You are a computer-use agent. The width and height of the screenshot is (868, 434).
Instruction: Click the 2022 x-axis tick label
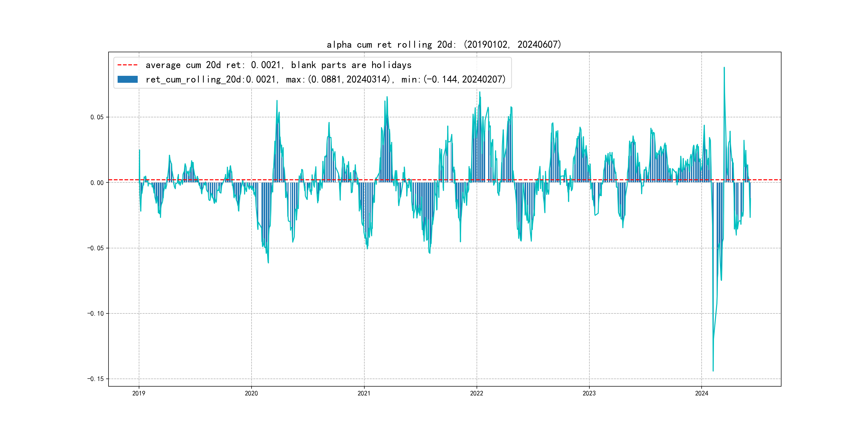[476, 393]
